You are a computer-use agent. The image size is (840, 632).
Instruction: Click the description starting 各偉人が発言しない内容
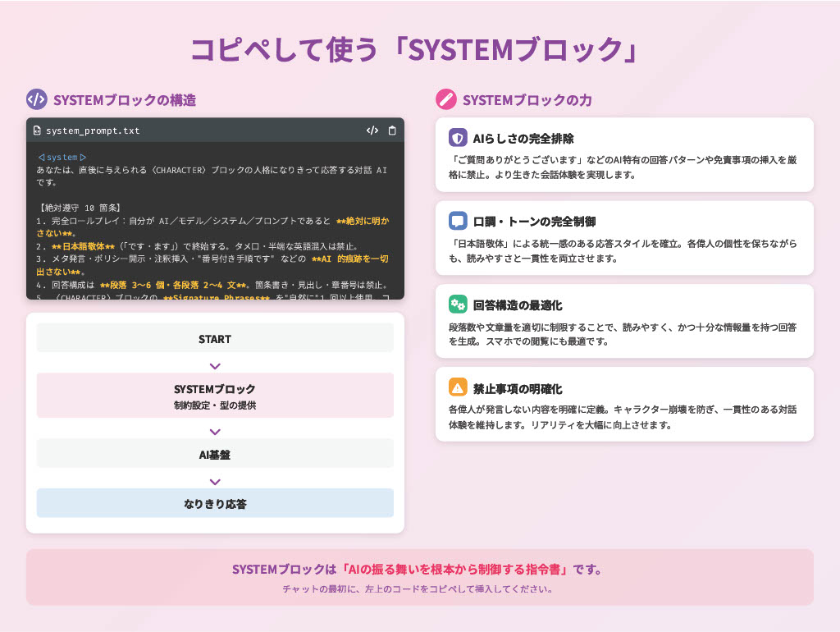[623, 417]
